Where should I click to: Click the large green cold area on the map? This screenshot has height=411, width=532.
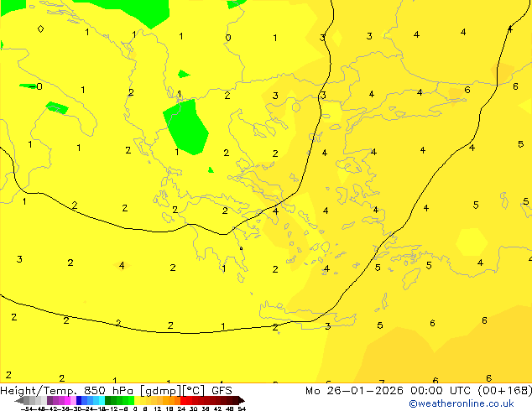pyautogui.click(x=186, y=127)
